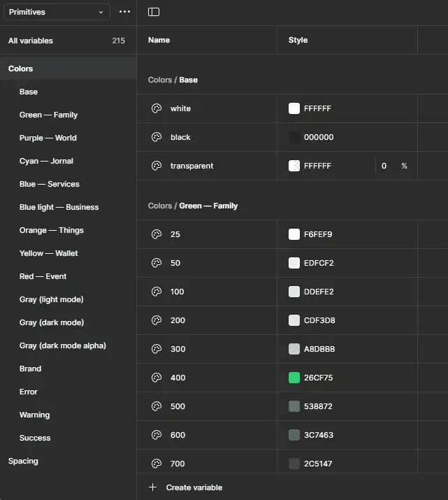Select the variable name 'transparent'
Screen dimensions: 448x500
[x=192, y=166]
